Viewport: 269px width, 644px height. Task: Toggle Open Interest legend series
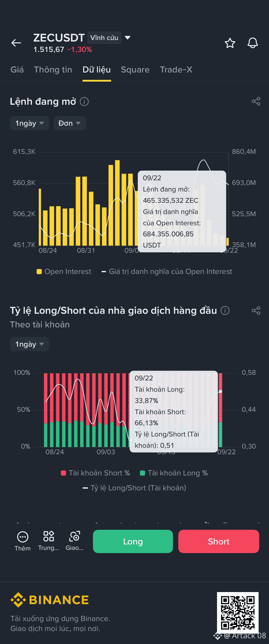(64, 272)
